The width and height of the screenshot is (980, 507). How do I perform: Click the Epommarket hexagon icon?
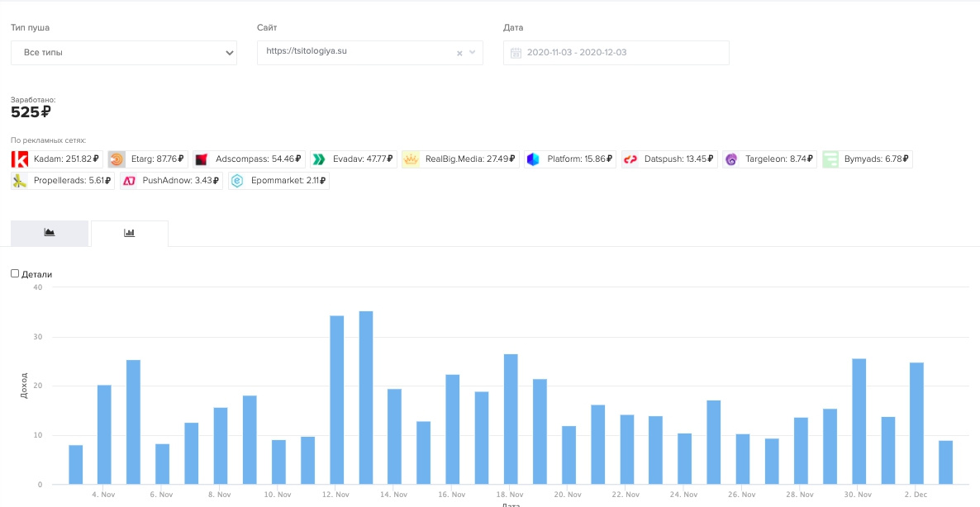pos(237,181)
